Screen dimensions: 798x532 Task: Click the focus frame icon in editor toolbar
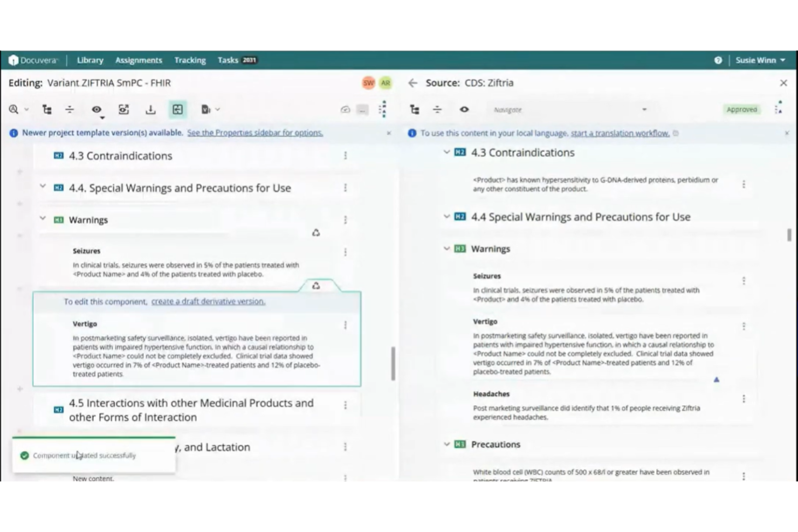123,109
